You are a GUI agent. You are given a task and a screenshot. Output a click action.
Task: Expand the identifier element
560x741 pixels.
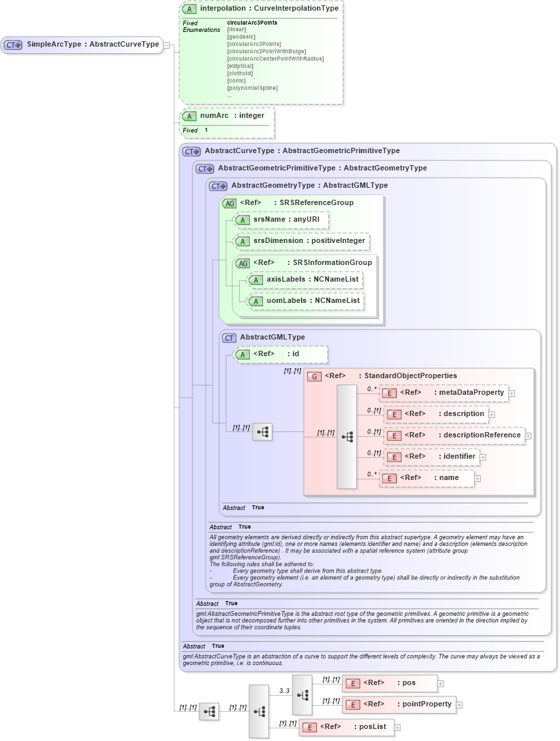pyautogui.click(x=483, y=457)
